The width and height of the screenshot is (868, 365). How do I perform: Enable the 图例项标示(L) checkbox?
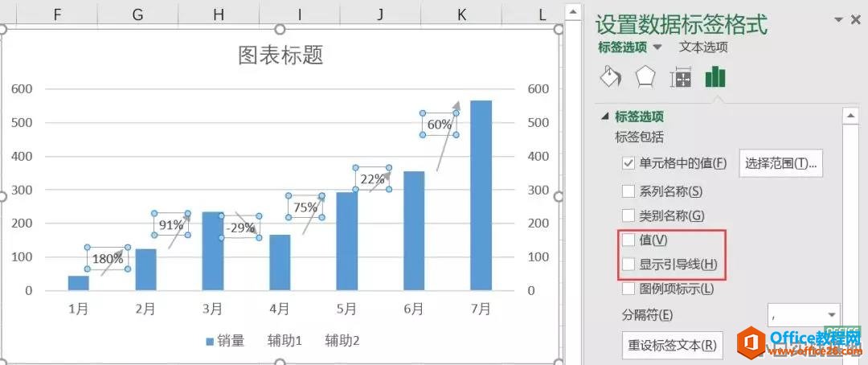(x=628, y=289)
